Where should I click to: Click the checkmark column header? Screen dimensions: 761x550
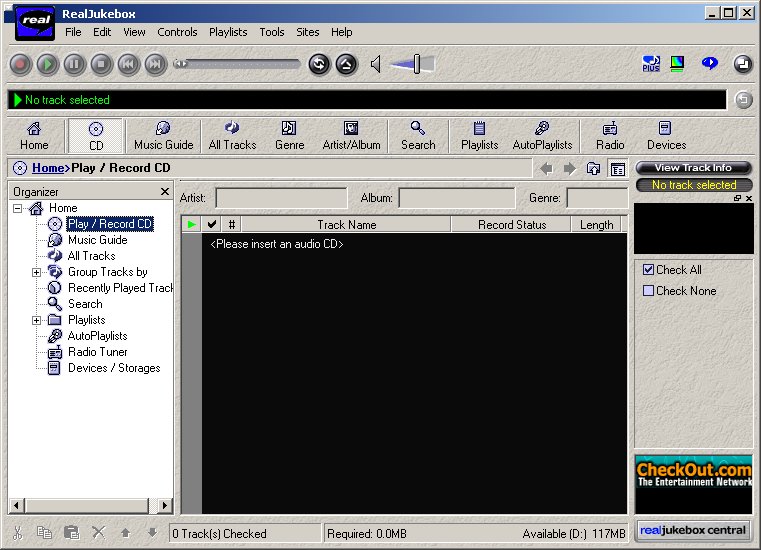pos(211,225)
